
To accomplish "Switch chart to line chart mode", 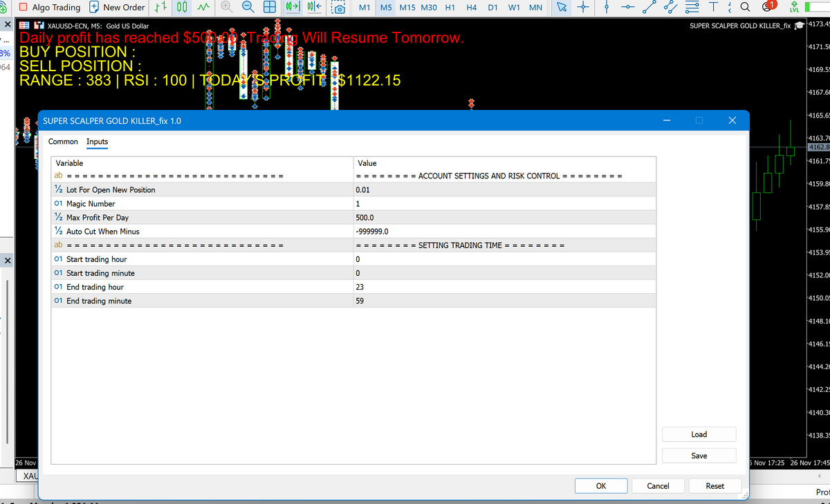I will point(203,8).
